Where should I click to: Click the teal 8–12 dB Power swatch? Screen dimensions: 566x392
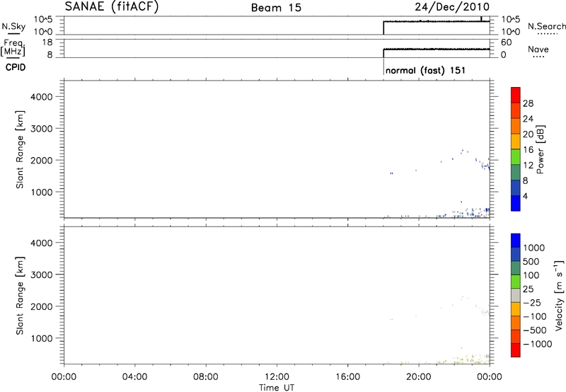[x=516, y=172]
